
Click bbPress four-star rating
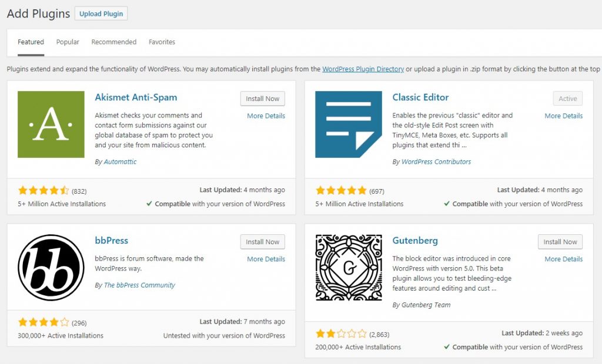(x=44, y=322)
